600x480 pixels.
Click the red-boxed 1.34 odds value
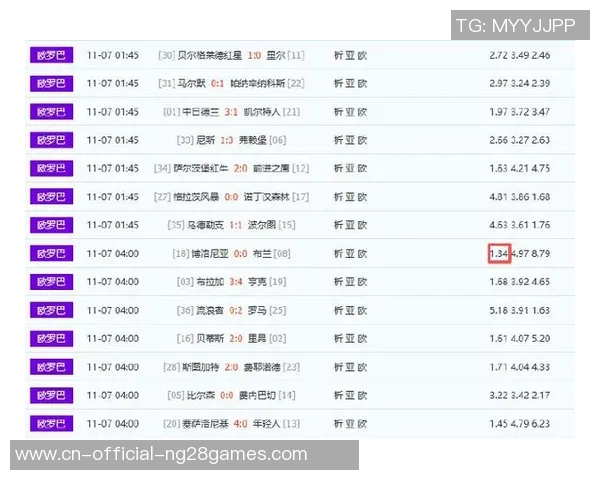[x=500, y=254]
